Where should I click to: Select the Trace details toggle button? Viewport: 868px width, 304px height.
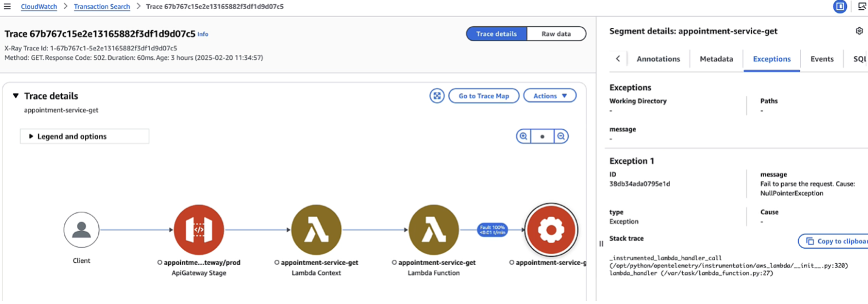(497, 34)
